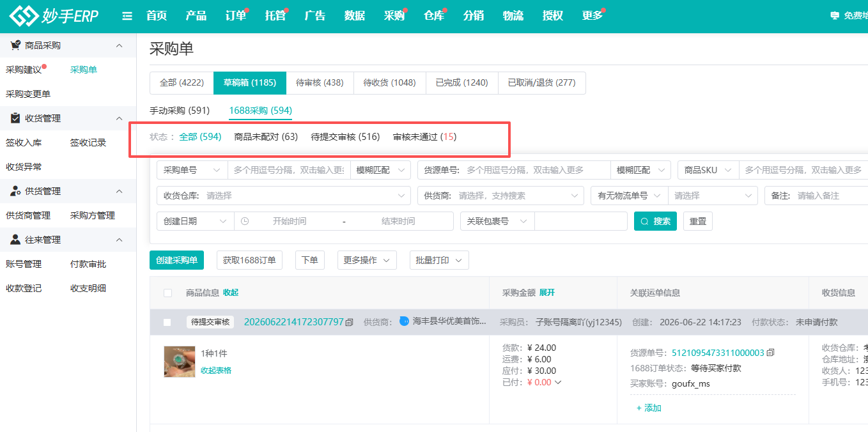Screen dimensions: 868x432
Task: Copy the source order number 5121095473311000003
Action: coord(770,353)
